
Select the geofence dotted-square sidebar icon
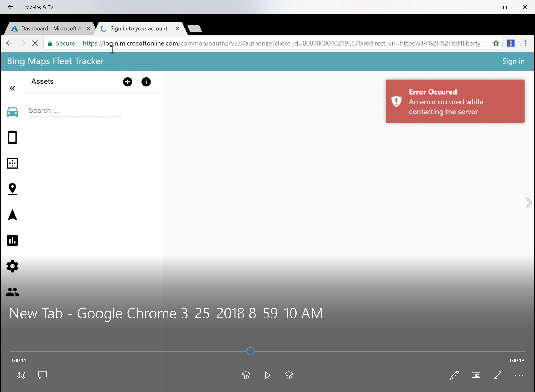click(12, 163)
